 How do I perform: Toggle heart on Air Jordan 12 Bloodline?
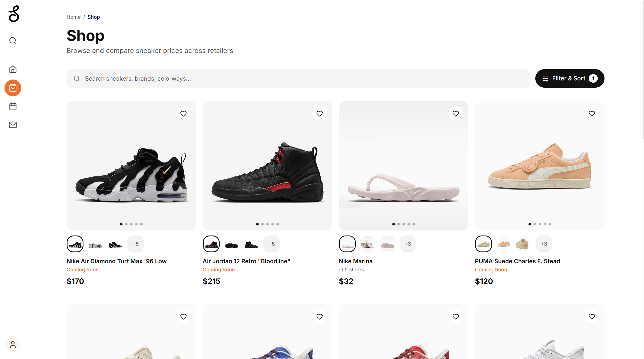click(320, 114)
